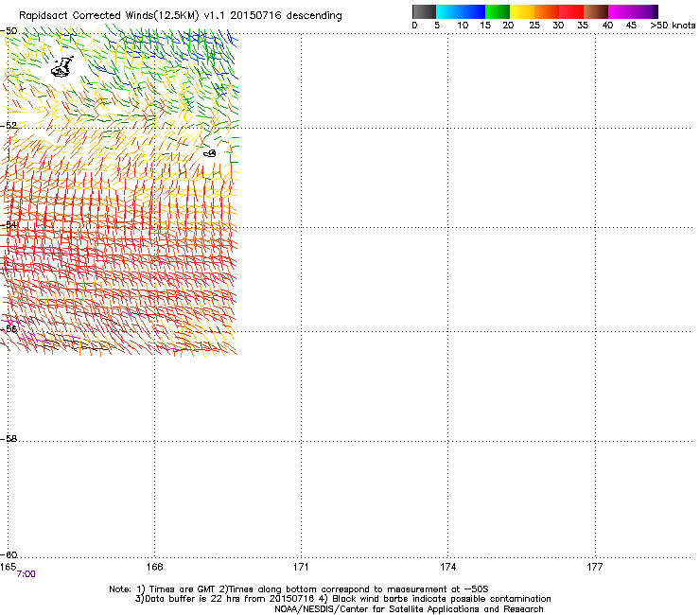The height and width of the screenshot is (615, 700).
Task: Click the legend tick label '30'
Action: (x=558, y=26)
